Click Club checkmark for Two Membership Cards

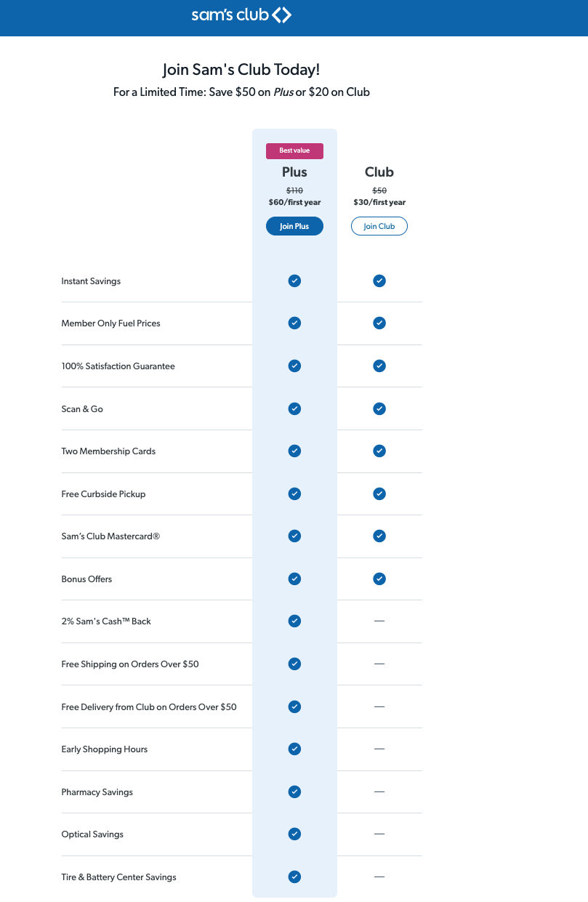tap(379, 451)
